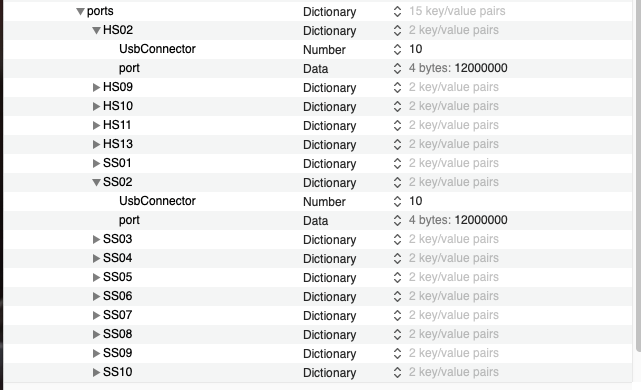This screenshot has height=390, width=641.
Task: Open type stepper for SS10 row
Action: tap(397, 372)
